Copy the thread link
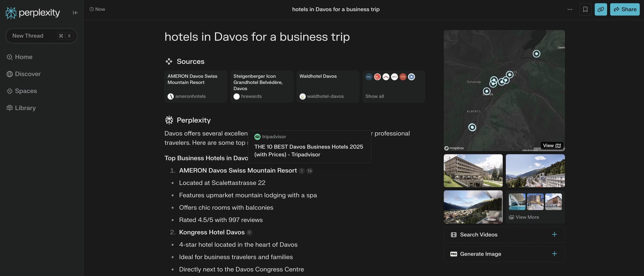Viewport: 644px width, 276px height. (x=601, y=9)
